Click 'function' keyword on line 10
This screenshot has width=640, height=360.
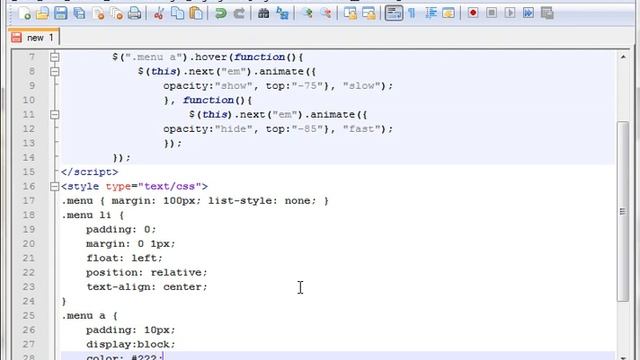pos(208,100)
